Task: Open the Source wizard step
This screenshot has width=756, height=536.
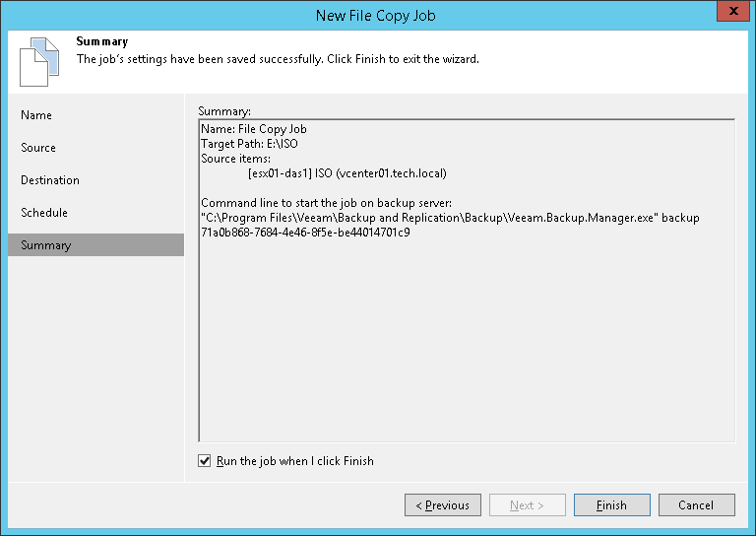Action: click(38, 148)
